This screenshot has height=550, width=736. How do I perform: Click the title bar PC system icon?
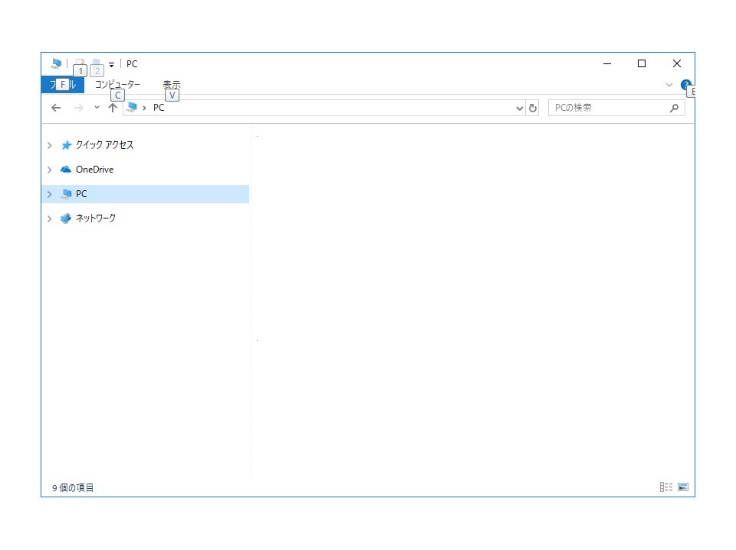point(56,63)
